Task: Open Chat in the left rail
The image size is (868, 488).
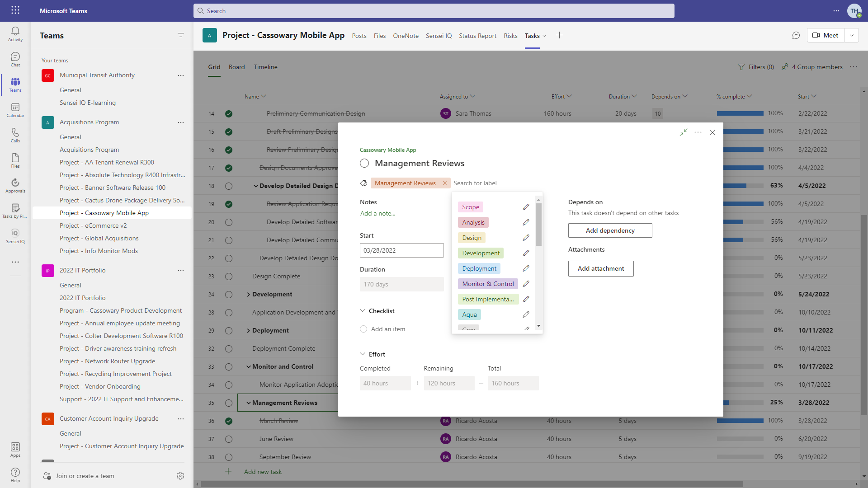Action: pyautogui.click(x=15, y=59)
